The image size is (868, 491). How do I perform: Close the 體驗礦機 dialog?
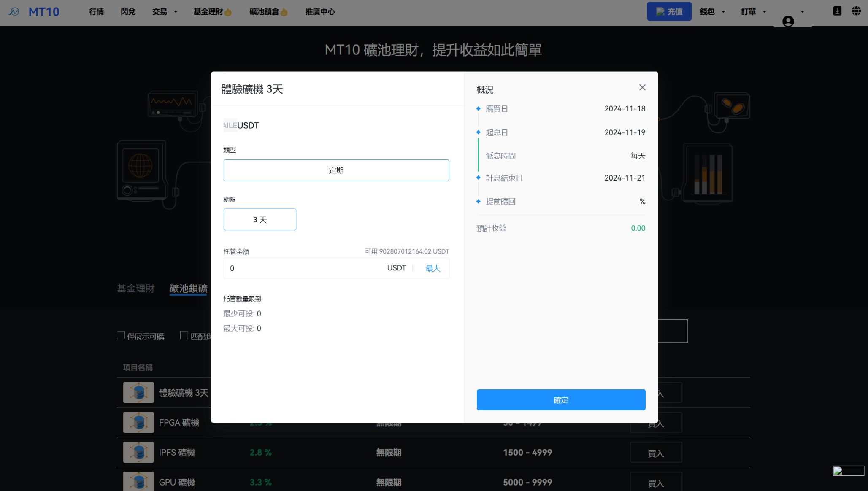point(642,87)
